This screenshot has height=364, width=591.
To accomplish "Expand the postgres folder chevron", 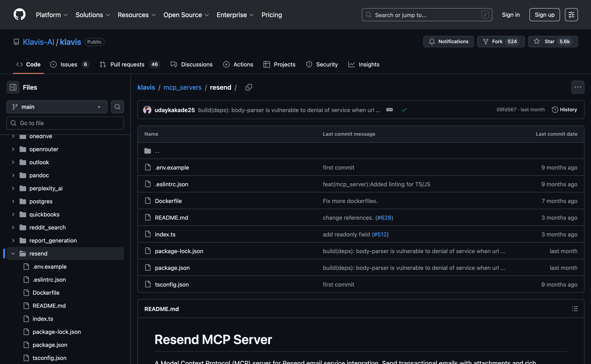I will tap(13, 201).
